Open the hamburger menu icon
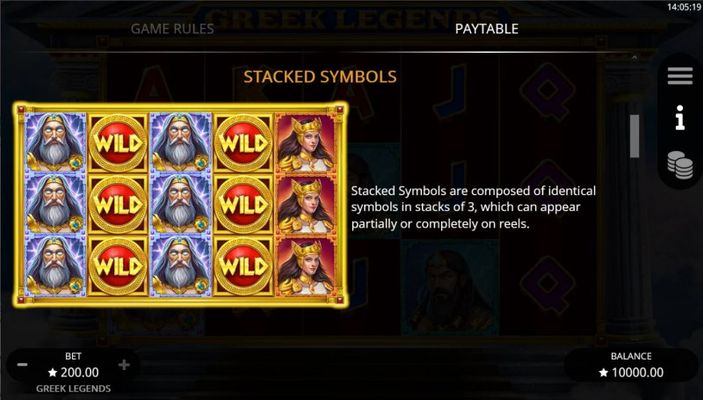Viewport: 703px width, 400px height. [x=680, y=76]
